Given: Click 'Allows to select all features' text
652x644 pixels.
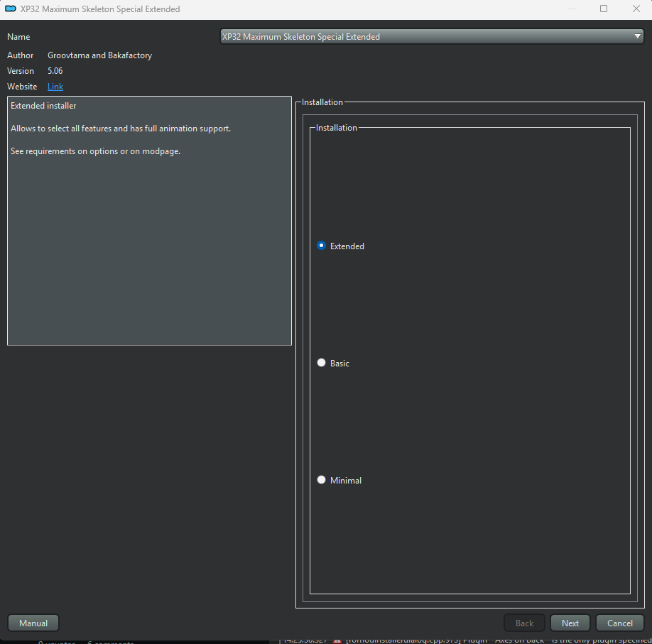Looking at the screenshot, I should tap(62, 129).
